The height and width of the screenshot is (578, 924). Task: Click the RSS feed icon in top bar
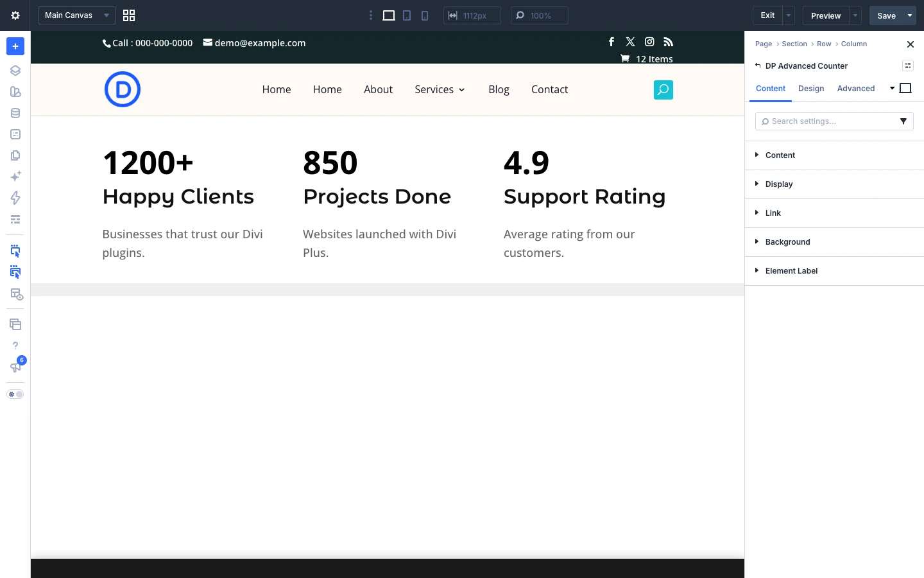[x=669, y=42]
